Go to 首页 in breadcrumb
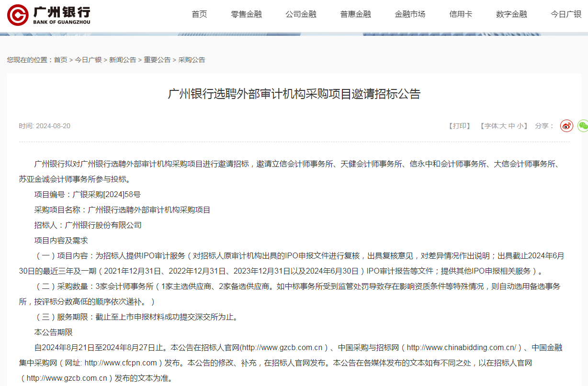The image size is (588, 386). pyautogui.click(x=60, y=60)
